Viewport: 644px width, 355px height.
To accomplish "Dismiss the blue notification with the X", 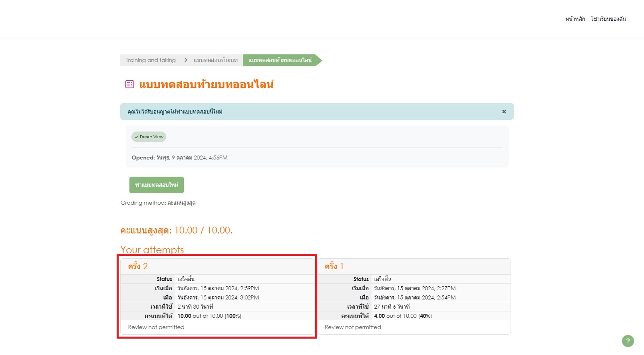I will tap(504, 112).
